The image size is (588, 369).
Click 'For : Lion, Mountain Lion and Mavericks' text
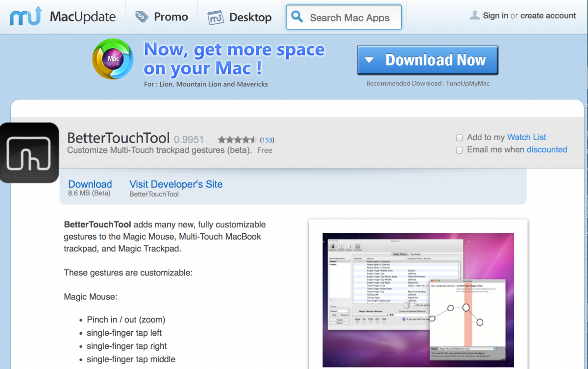coord(206,84)
